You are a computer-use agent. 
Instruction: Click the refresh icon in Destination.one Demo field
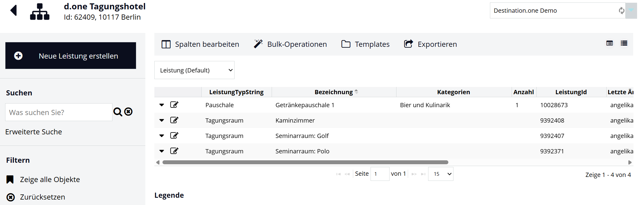point(621,11)
